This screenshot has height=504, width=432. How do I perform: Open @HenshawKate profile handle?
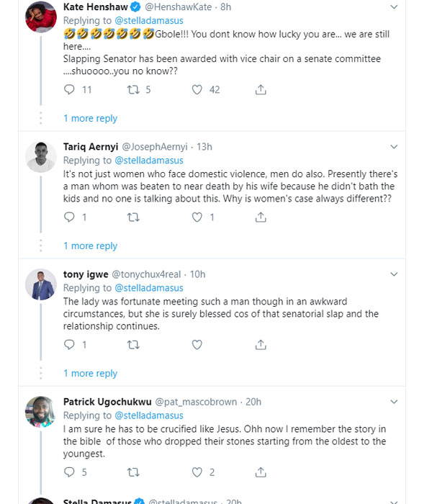178,6
